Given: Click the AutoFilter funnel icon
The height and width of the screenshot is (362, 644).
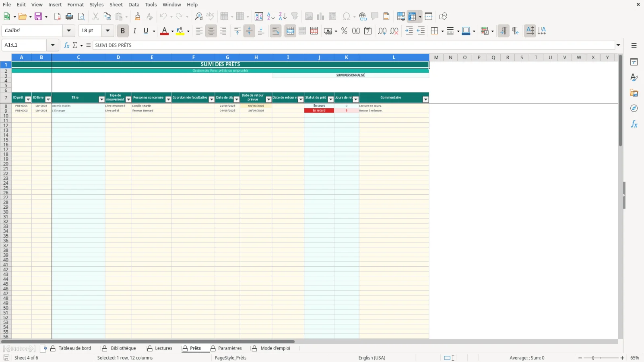Looking at the screenshot, I should [295, 16].
